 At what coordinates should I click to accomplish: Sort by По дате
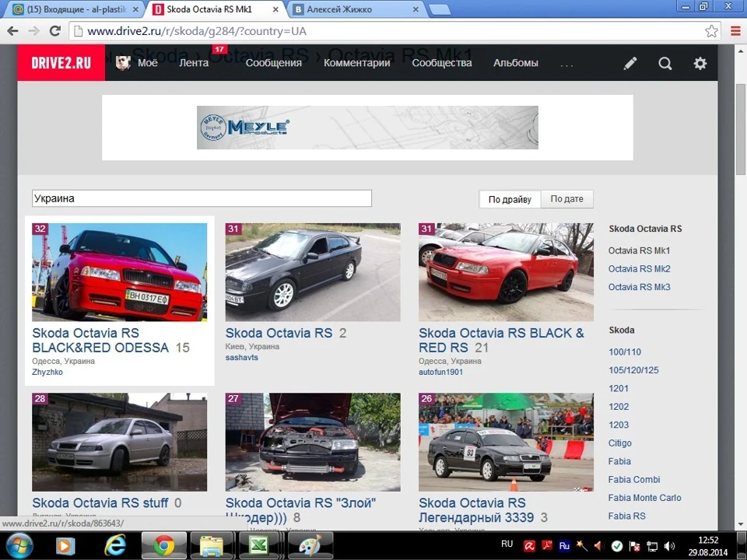click(567, 199)
